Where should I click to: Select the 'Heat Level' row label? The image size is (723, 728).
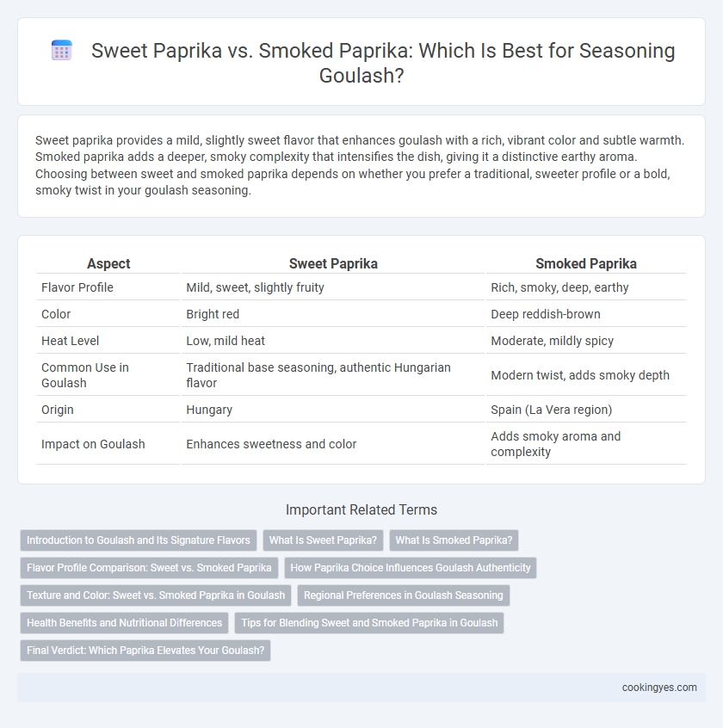(x=70, y=341)
